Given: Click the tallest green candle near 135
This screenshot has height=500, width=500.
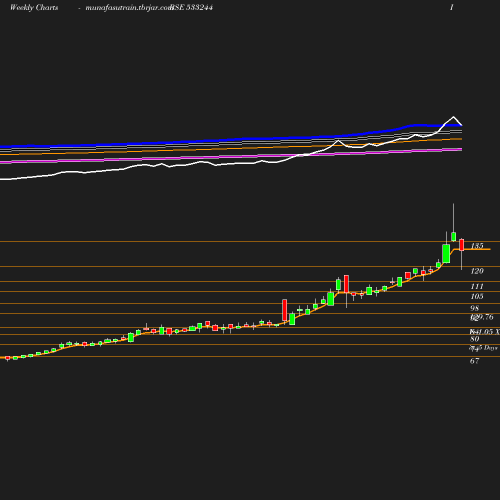Looking at the screenshot, I should (x=446, y=254).
